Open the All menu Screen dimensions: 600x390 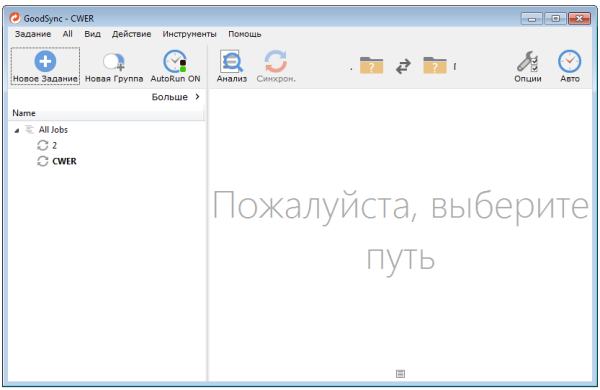point(67,34)
